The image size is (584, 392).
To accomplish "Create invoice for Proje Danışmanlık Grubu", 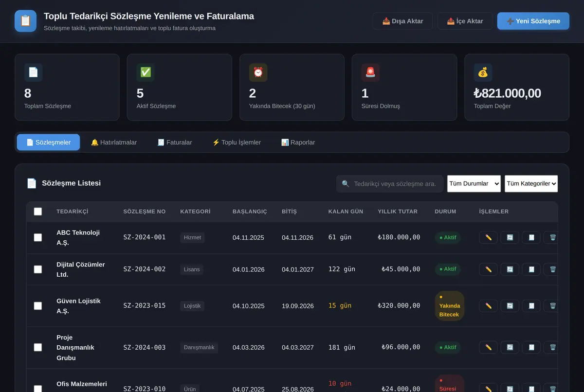I will [531, 347].
